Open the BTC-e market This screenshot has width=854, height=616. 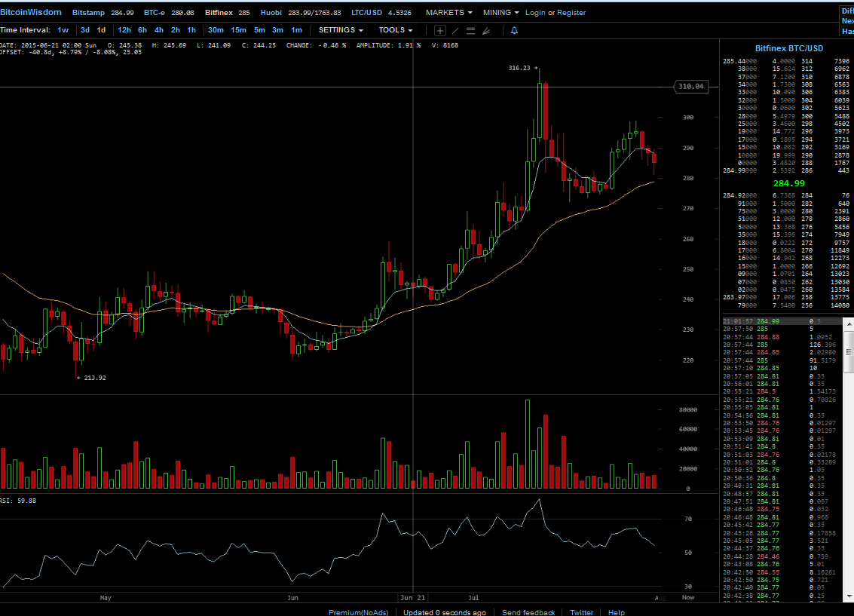point(154,13)
